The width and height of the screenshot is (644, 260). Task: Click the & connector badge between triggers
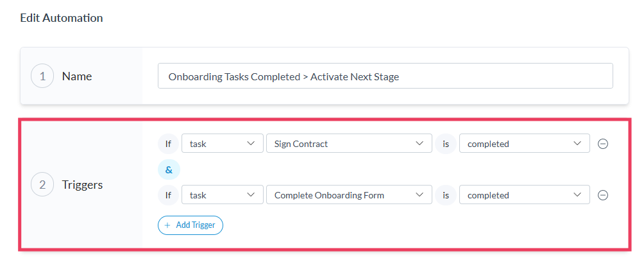point(169,169)
